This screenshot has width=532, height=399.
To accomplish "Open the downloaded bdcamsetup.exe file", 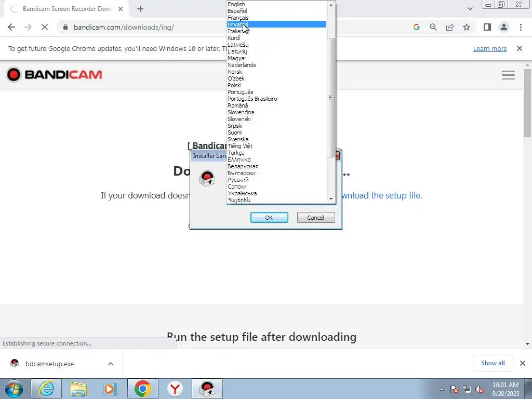I will 49,364.
